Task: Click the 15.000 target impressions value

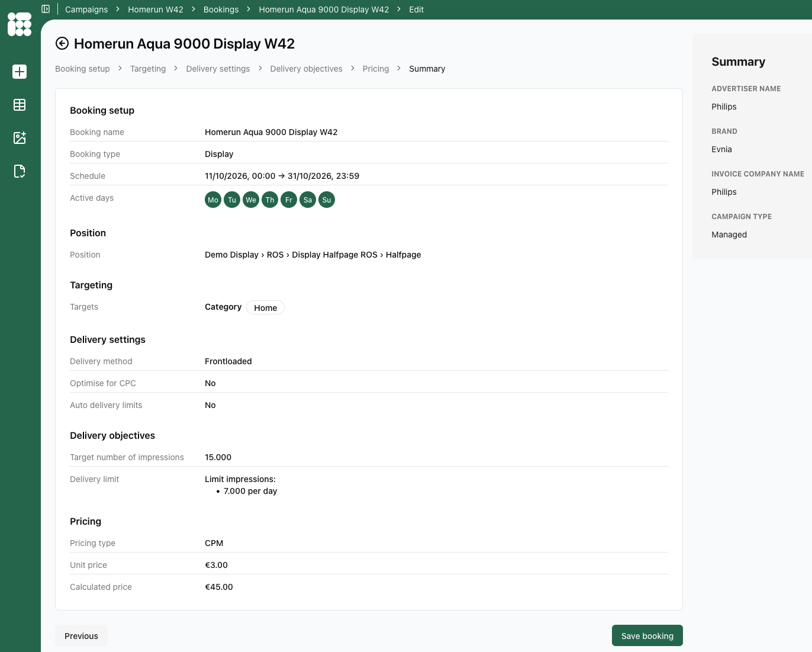Action: [218, 457]
